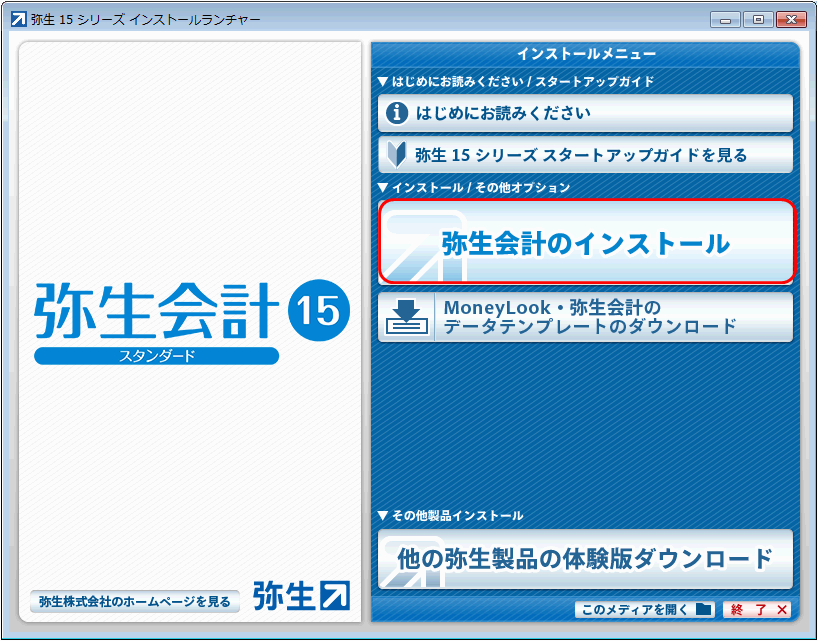Viewport: 818px width, 641px height.
Task: Click このメディアを開く folder button
Action: click(646, 610)
